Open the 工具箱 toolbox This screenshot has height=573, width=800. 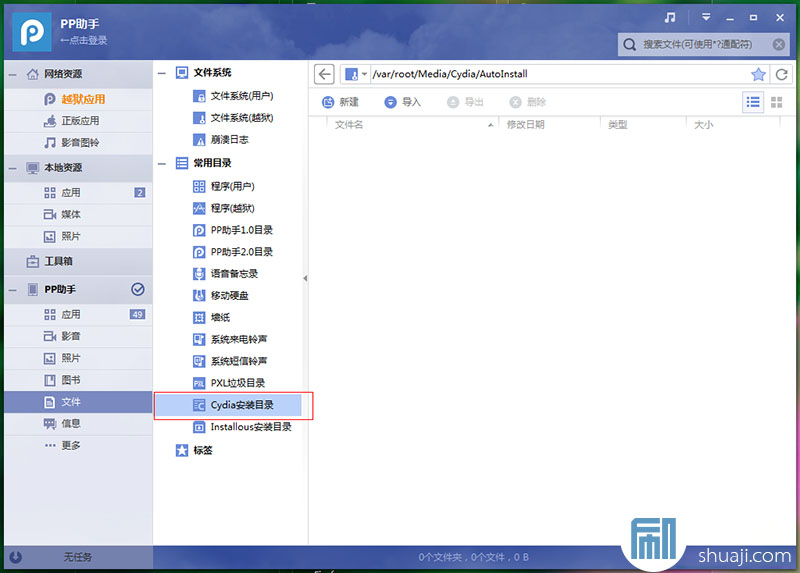78,261
